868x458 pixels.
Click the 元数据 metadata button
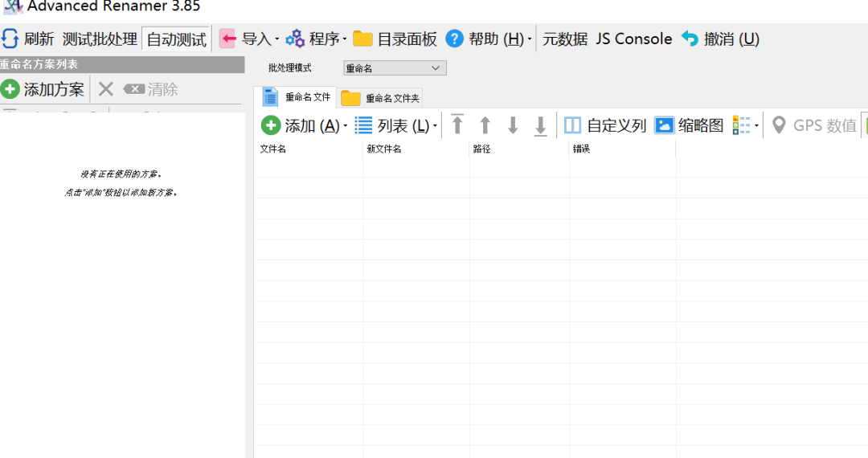click(565, 39)
